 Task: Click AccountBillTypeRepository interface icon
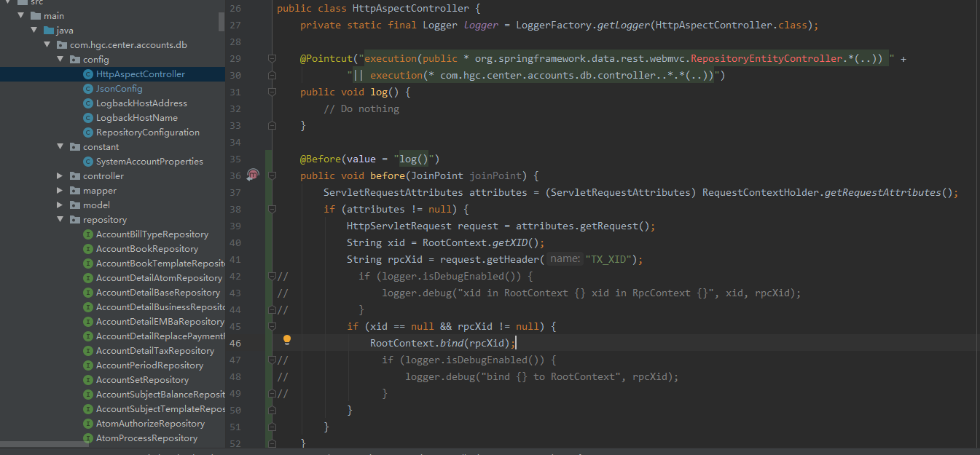[x=88, y=234]
